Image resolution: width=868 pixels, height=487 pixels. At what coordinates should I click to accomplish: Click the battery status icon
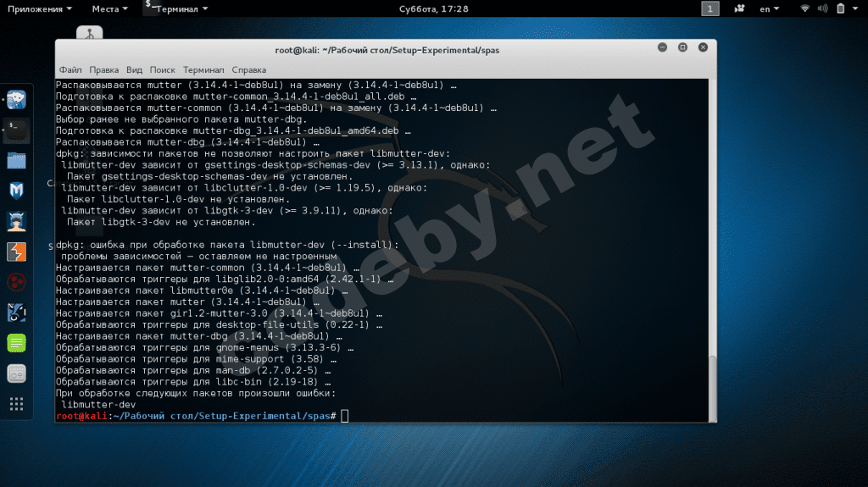(840, 8)
